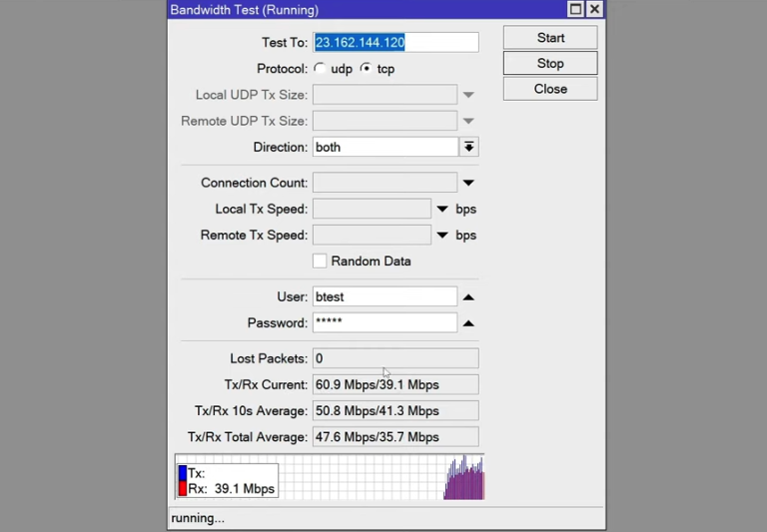Click the Lost Packets value field
Screen dimensions: 767x532
click(395, 358)
